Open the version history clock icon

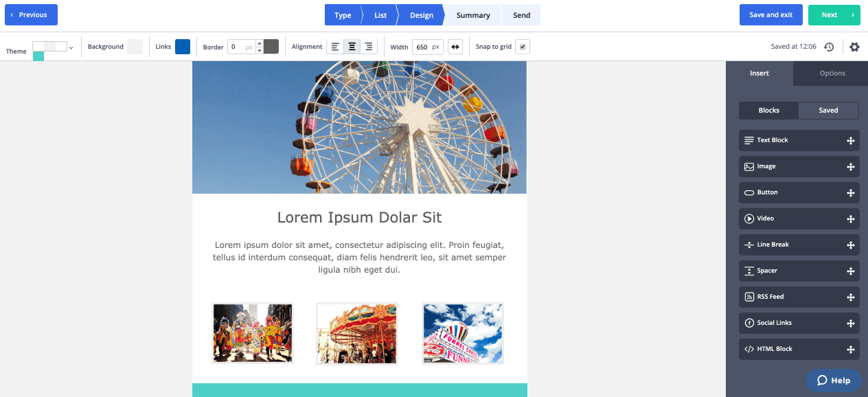pos(829,47)
